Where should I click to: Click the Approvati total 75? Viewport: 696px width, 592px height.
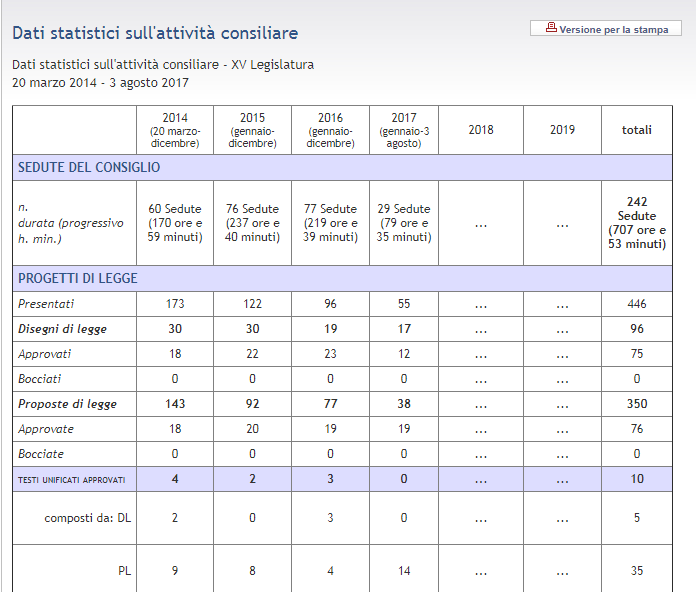click(637, 354)
